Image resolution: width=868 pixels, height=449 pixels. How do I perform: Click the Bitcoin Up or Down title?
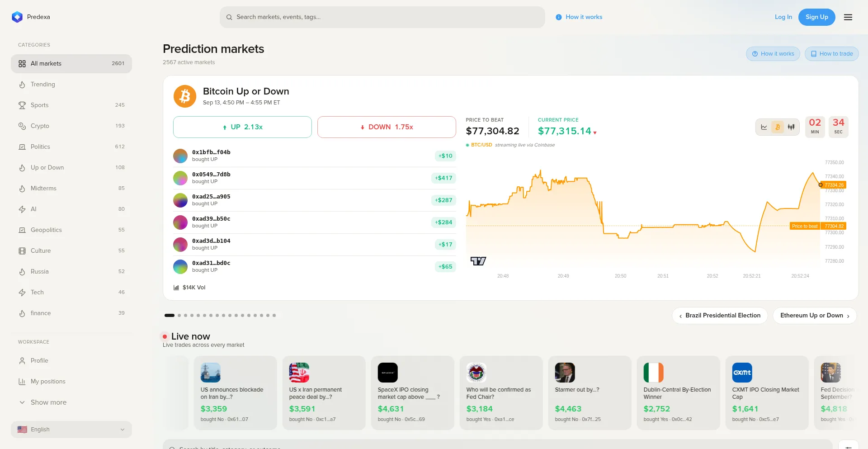click(246, 91)
